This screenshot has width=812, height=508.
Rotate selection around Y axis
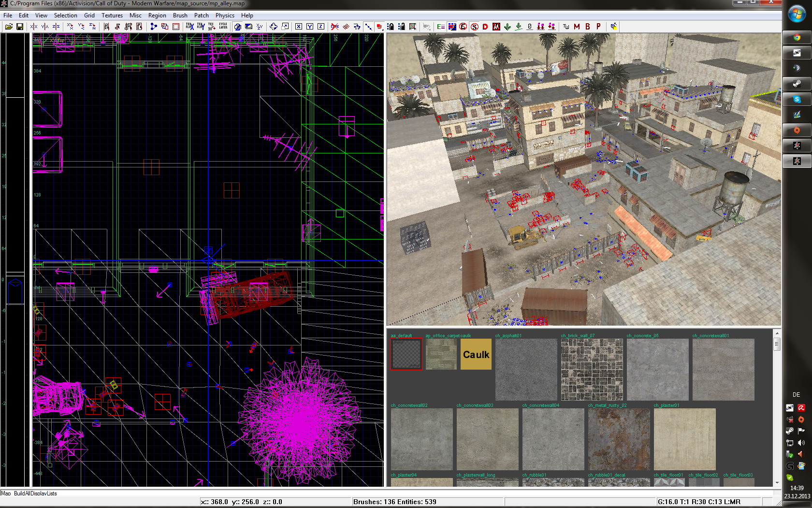click(81, 27)
